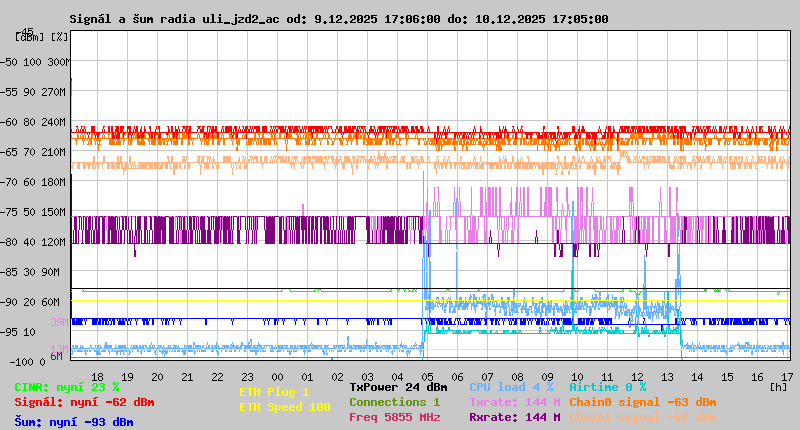Click the [dBm] [%] axis unit label
Screen dimensions: 800x430
(x=43, y=36)
